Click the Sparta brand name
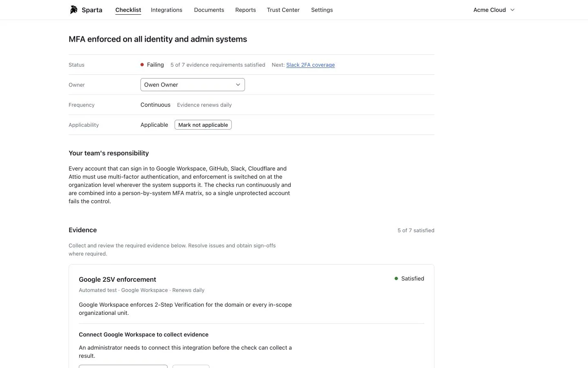588x368 pixels. [92, 10]
